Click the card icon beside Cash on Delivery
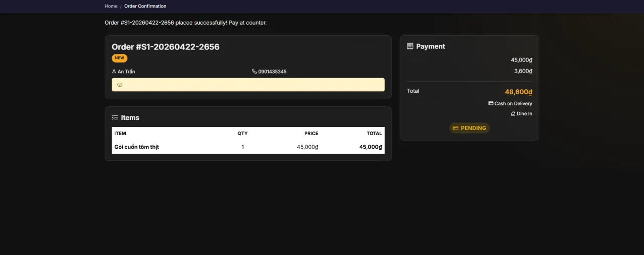Image resolution: width=644 pixels, height=255 pixels. (491, 103)
